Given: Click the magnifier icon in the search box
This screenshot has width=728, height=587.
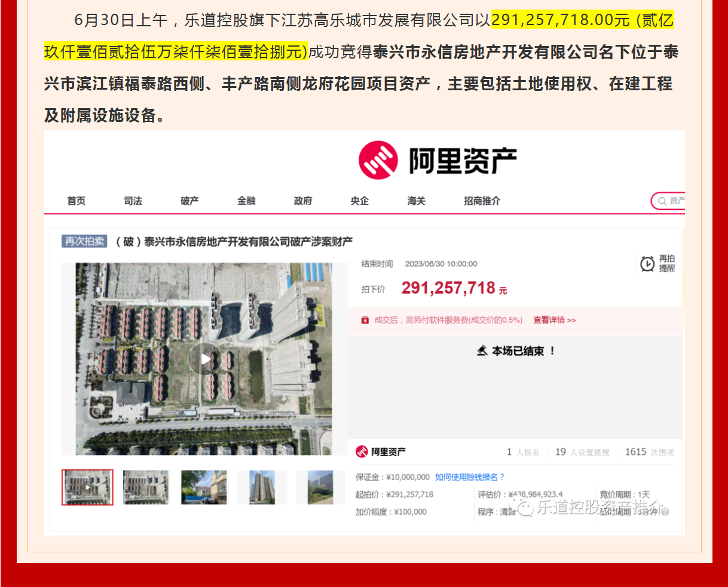Looking at the screenshot, I should 662,201.
